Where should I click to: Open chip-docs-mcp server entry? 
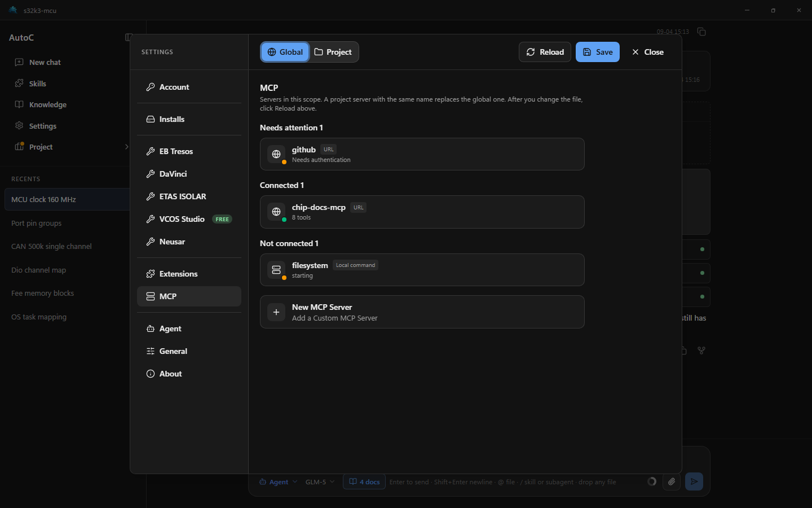coord(422,212)
